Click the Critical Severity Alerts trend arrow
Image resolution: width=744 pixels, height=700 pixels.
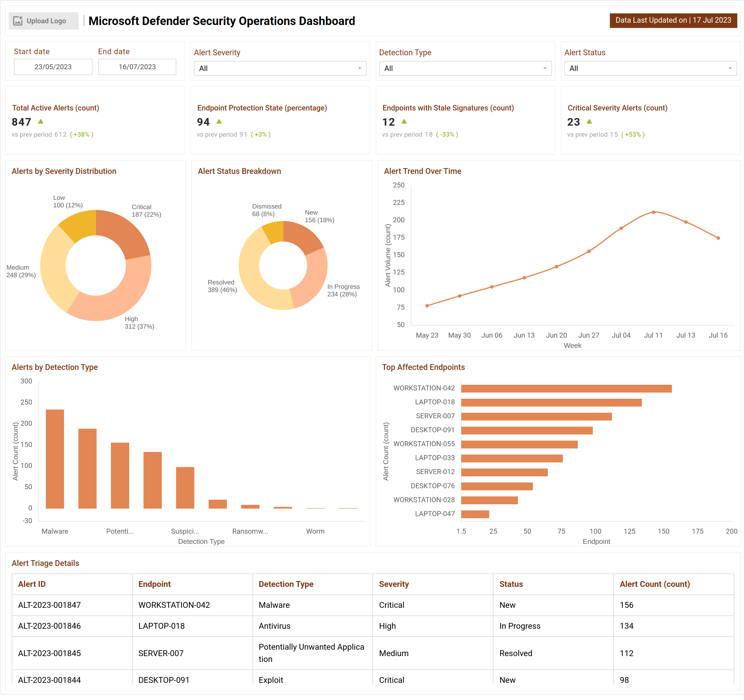click(589, 122)
